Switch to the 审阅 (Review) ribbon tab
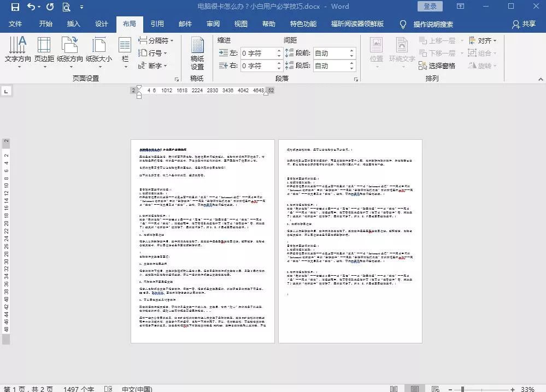 [213, 24]
